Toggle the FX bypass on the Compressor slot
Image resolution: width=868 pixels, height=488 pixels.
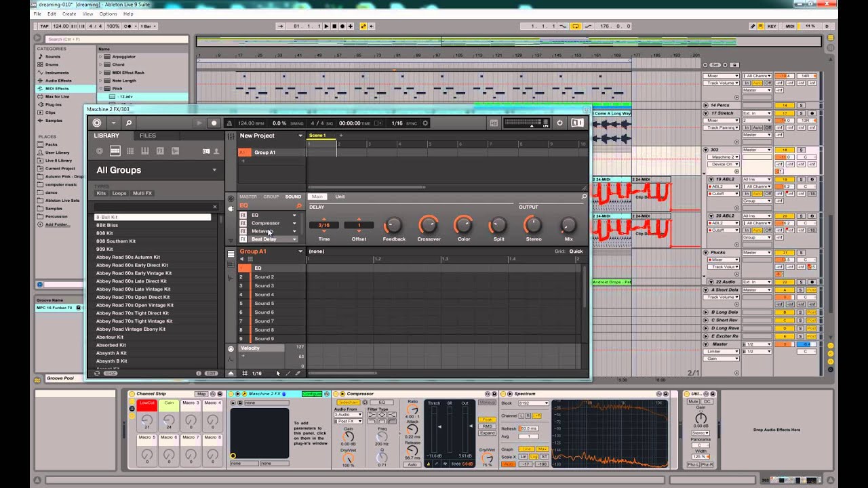[x=243, y=223]
